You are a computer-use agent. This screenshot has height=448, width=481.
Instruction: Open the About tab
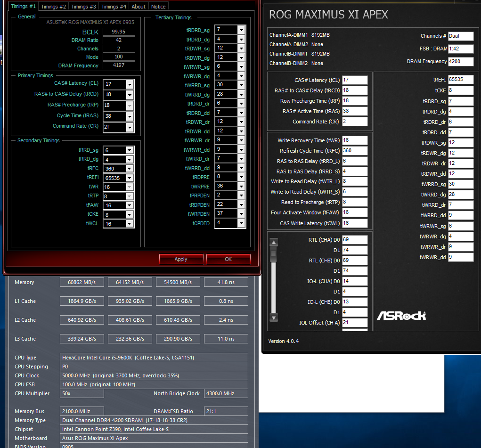(139, 7)
